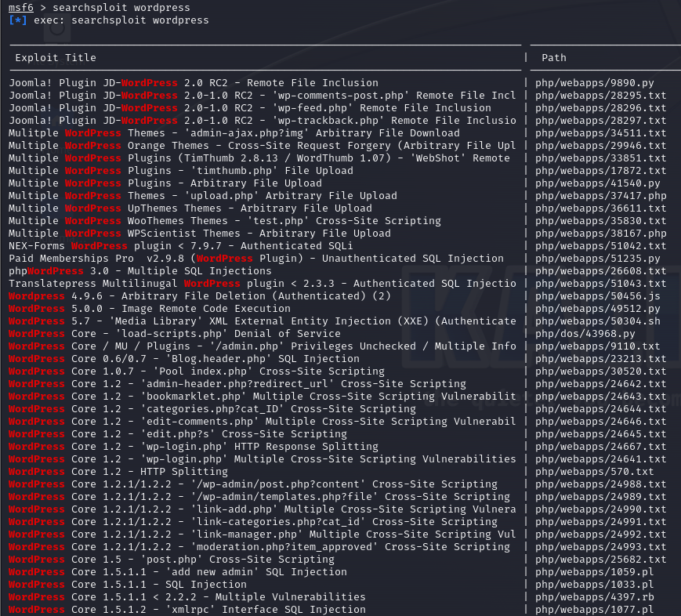The image size is (681, 616).
Task: Click the 'msf6' prompt text
Action: tap(21, 8)
